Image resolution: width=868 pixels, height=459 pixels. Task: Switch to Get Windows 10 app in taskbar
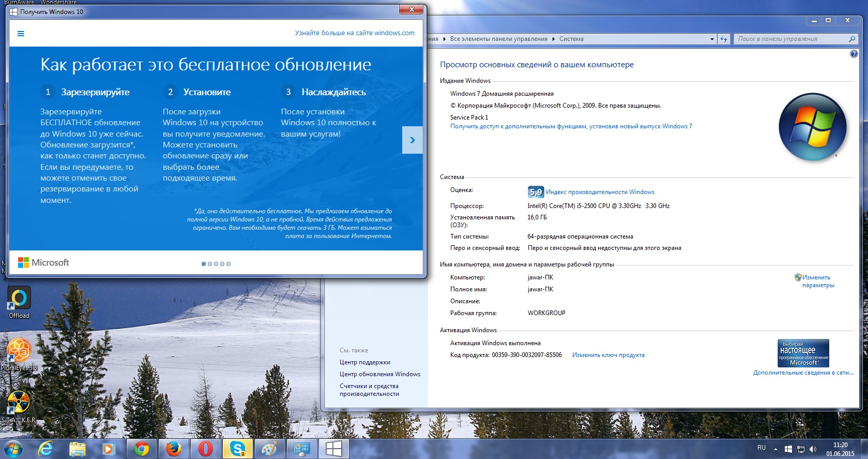point(333,449)
